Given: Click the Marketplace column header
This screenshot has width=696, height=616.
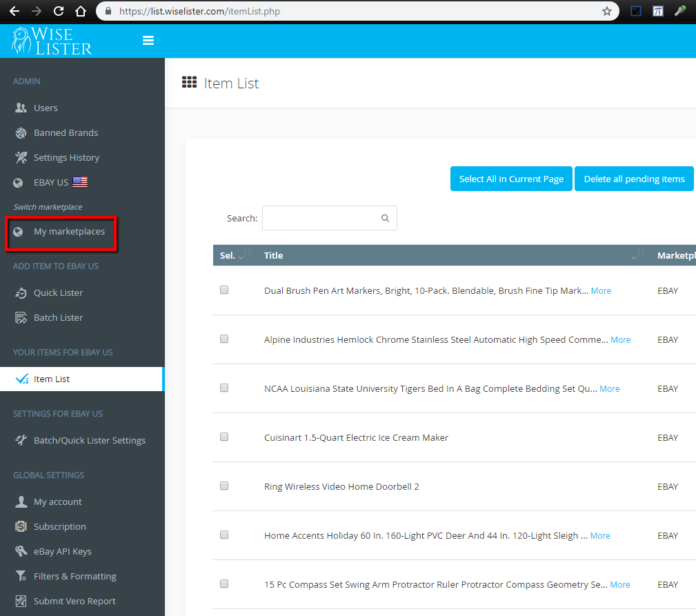Looking at the screenshot, I should click(676, 255).
